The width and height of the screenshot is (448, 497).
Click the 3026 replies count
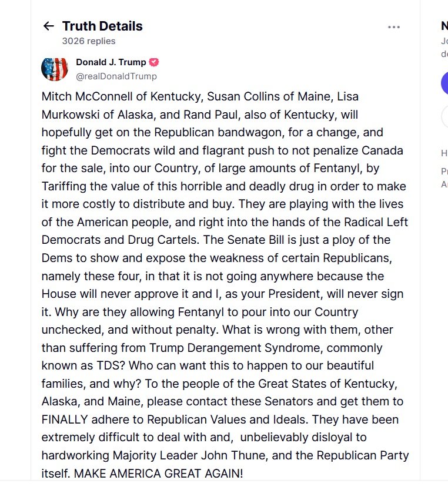[x=89, y=41]
